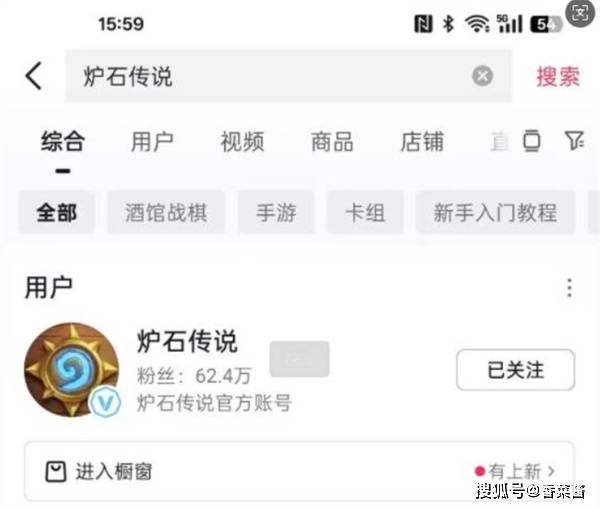This screenshot has width=600, height=508.
Task: Tap the translate icon at top right
Action: (x=580, y=14)
